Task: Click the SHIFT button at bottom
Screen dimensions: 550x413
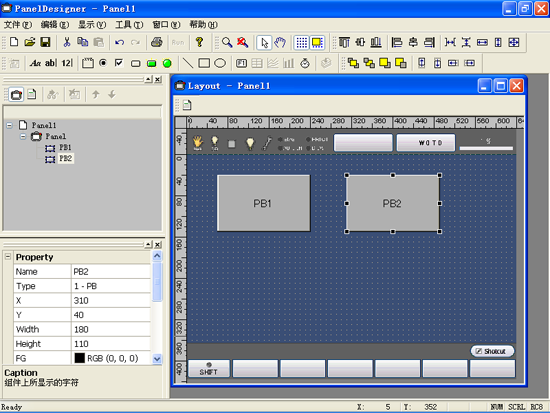Action: coord(209,368)
